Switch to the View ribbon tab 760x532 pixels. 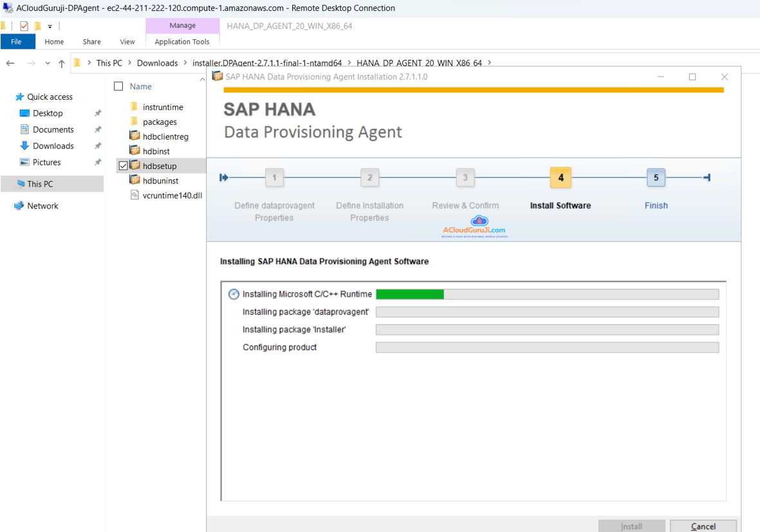[127, 42]
